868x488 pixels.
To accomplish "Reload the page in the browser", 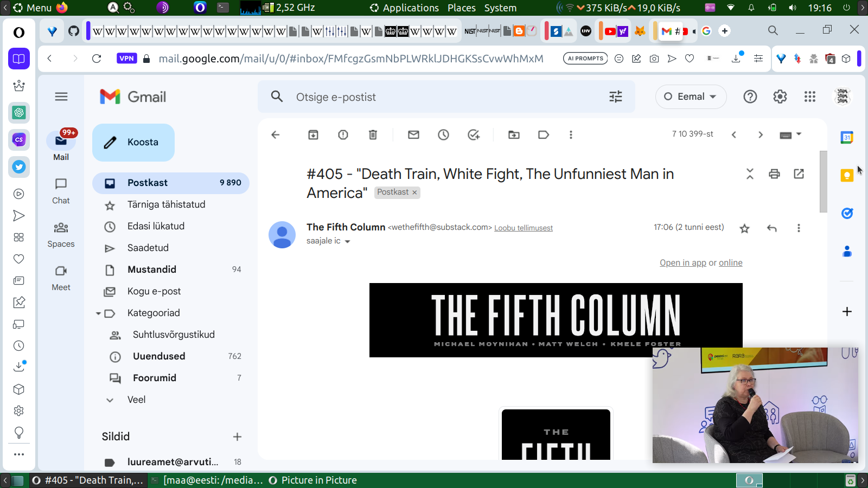I will 97,59.
